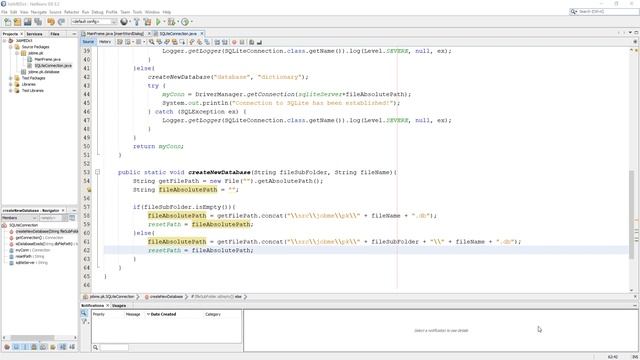Click the Comment icon in editor toolbar
The width and height of the screenshot is (640, 360).
click(x=251, y=42)
